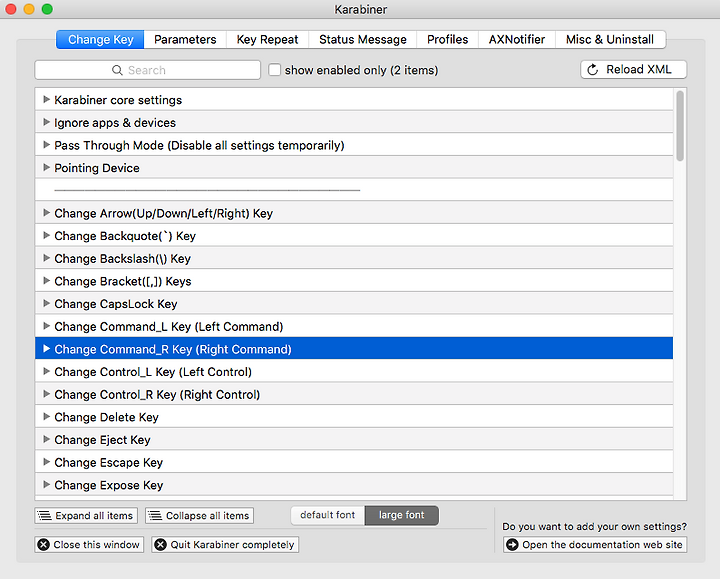
Task: Click Collapse all items button
Action: tap(199, 516)
